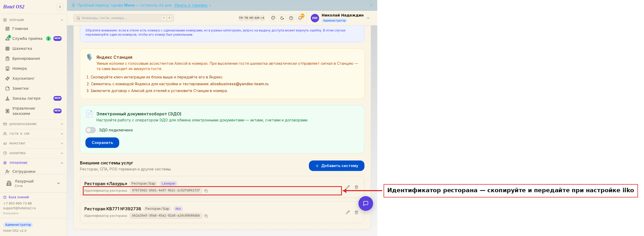Expand the АНАЛИТИКА sidebar group
Viewport: 644px width, 236px height.
[33, 153]
